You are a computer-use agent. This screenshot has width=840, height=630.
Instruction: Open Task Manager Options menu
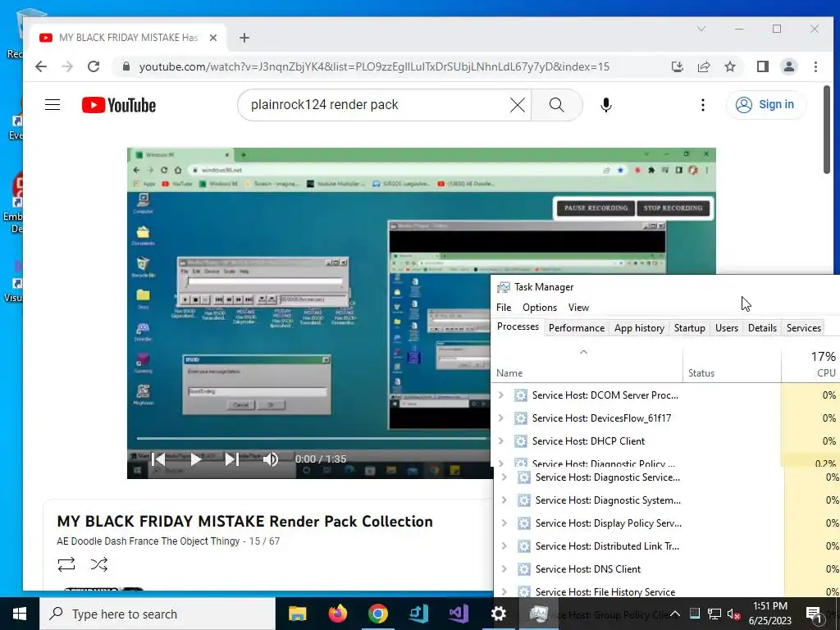pyautogui.click(x=540, y=308)
